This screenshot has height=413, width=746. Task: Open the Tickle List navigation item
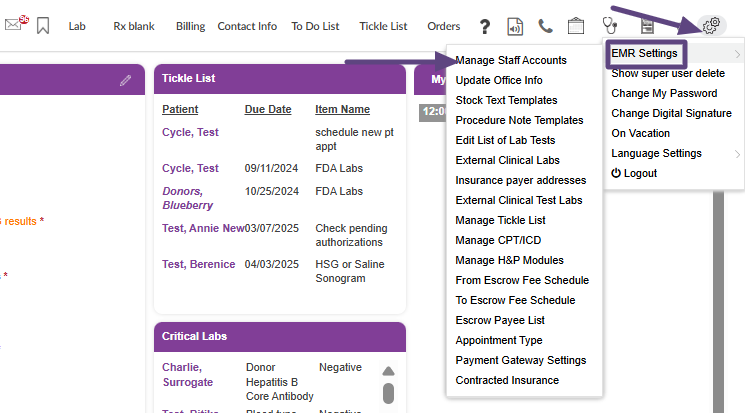(383, 26)
